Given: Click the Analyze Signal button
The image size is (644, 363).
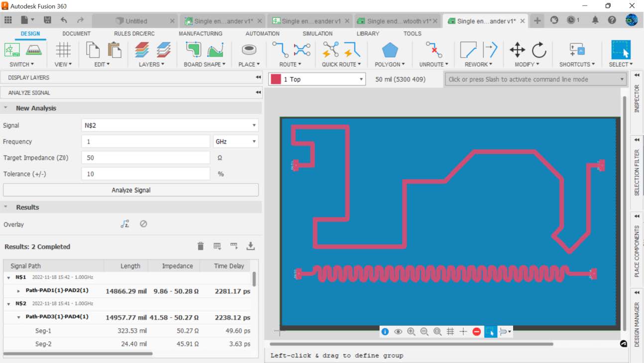Looking at the screenshot, I should (131, 190).
